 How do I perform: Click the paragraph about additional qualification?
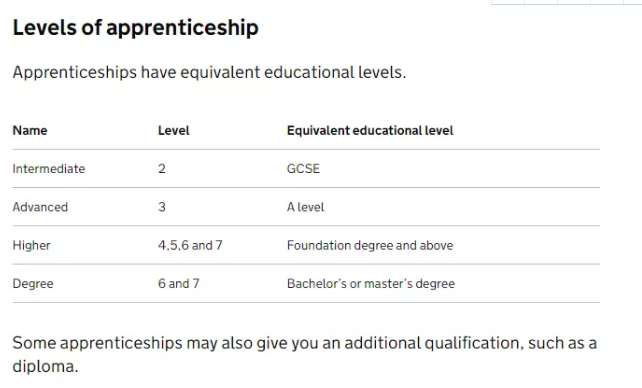coord(305,354)
